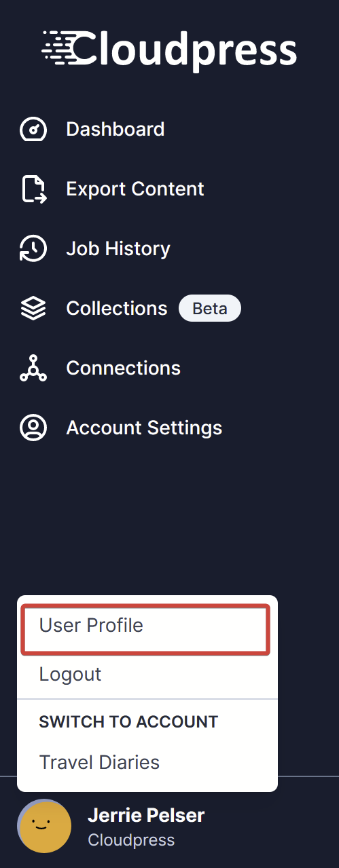Viewport: 339px width, 868px height.
Task: Click the Export Content file-arrow icon
Action: [x=33, y=189]
